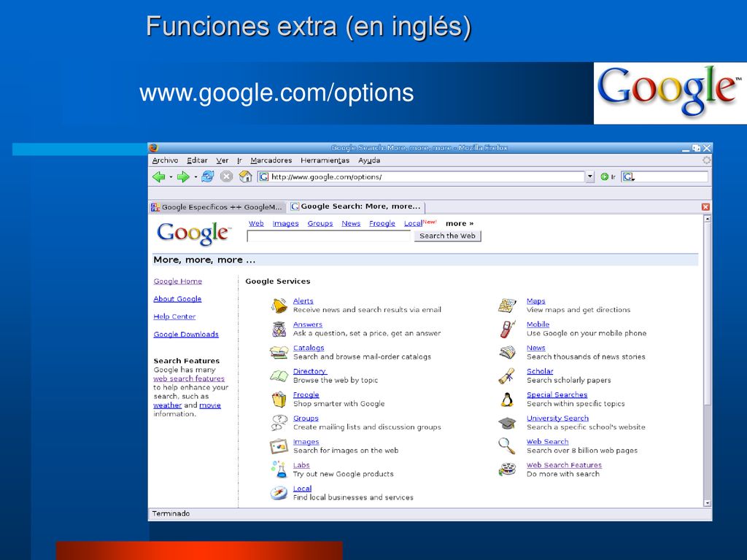Viewport: 747px width, 560px height.
Task: Click the URL address bar
Action: point(422,176)
